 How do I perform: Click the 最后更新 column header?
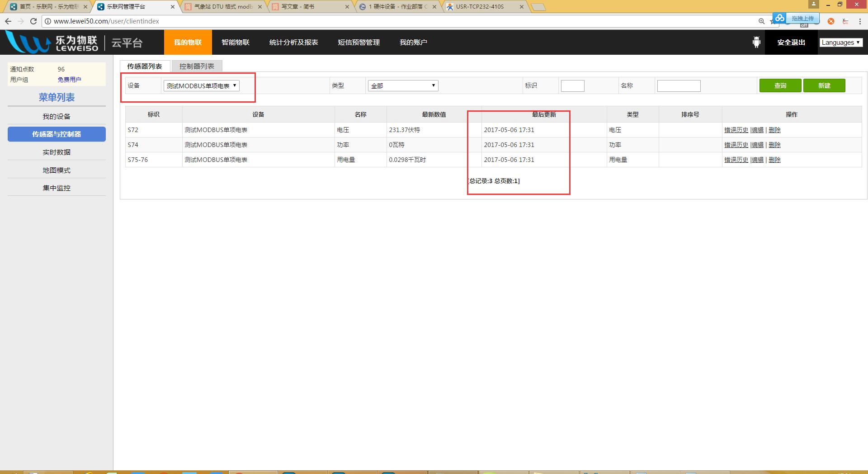(x=544, y=114)
